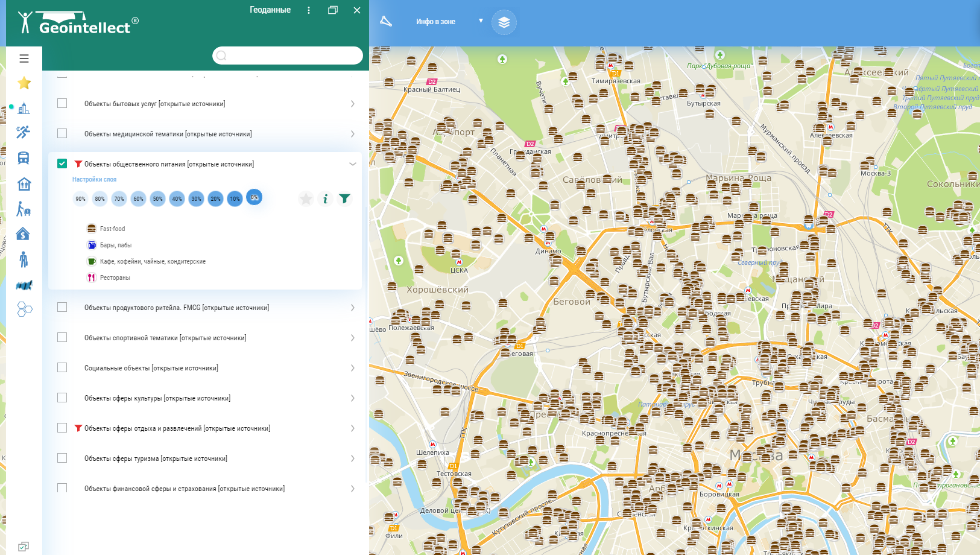Expand Социальные объекты row chevron
980x555 pixels.
(x=353, y=368)
